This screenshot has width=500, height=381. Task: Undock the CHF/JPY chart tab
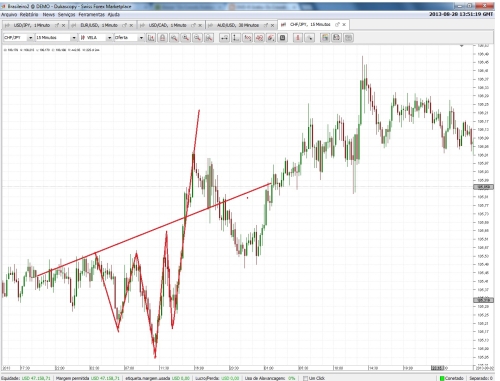pos(337,25)
